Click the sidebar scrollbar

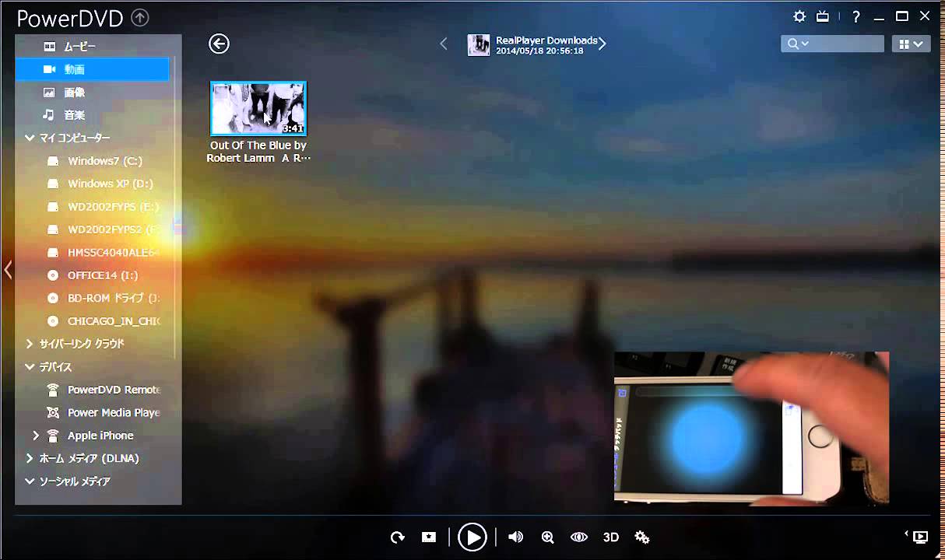coord(175,206)
